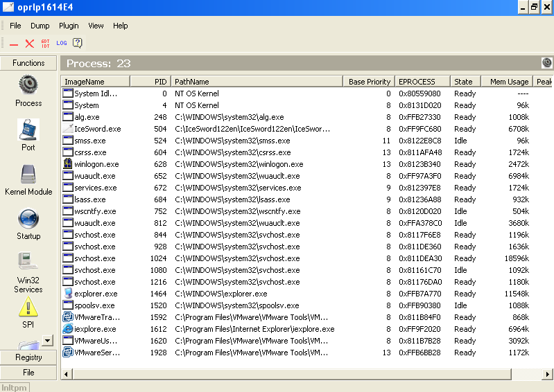Open the GDT/IDT toolbar icon
554x392 pixels.
(46, 44)
